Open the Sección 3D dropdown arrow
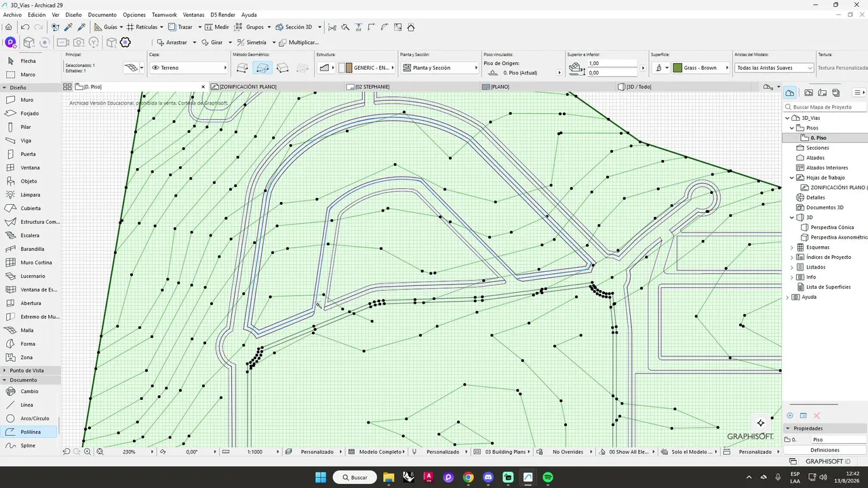868x488 pixels. [x=319, y=27]
